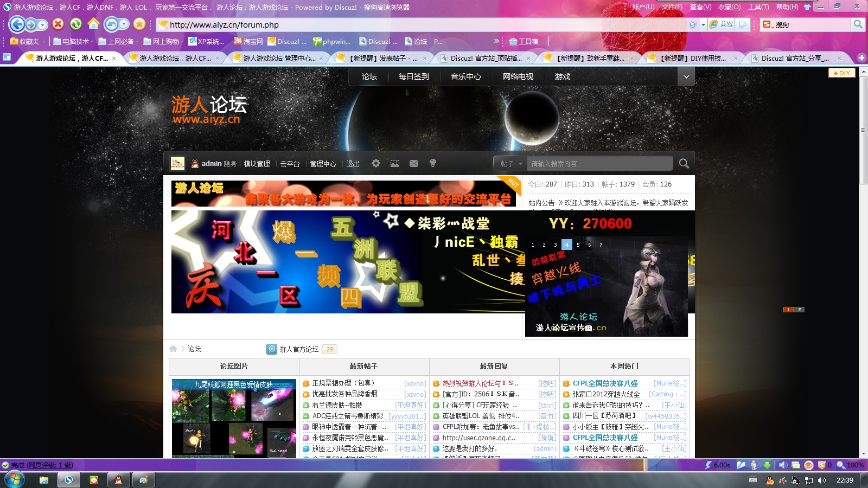868x488 pixels.
Task: Open post 正规票据办理（包真）
Action: point(343,383)
